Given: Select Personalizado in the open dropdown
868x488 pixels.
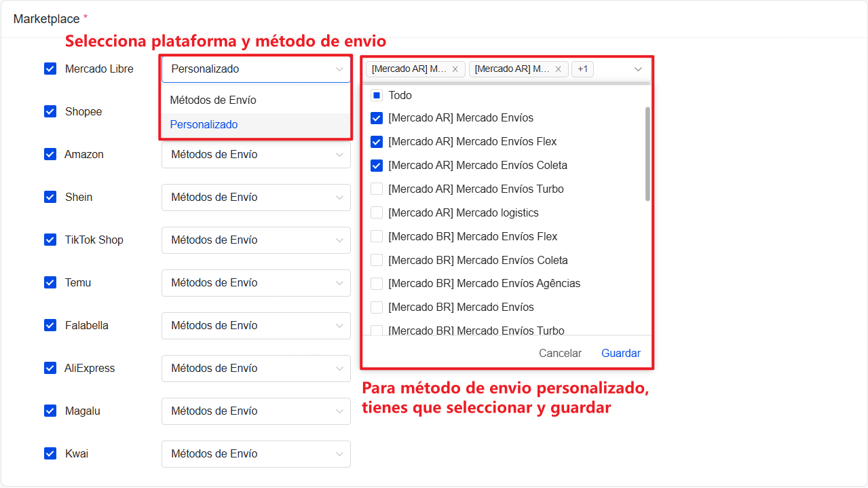Looking at the screenshot, I should (204, 124).
